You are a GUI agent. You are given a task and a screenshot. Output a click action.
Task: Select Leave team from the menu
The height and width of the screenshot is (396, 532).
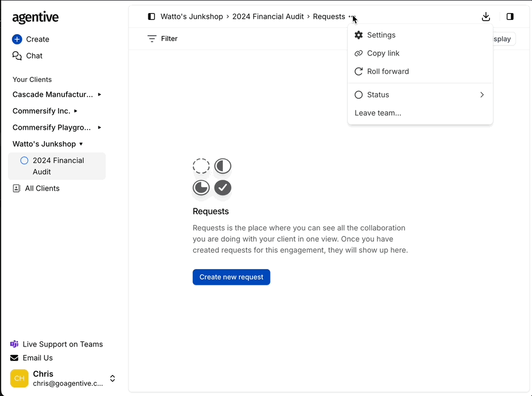pos(378,113)
